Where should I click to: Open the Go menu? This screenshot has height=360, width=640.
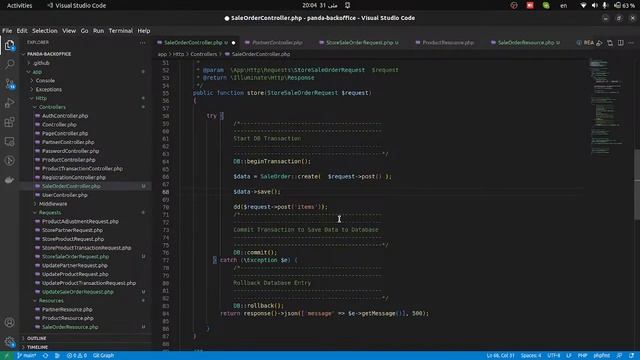click(84, 31)
